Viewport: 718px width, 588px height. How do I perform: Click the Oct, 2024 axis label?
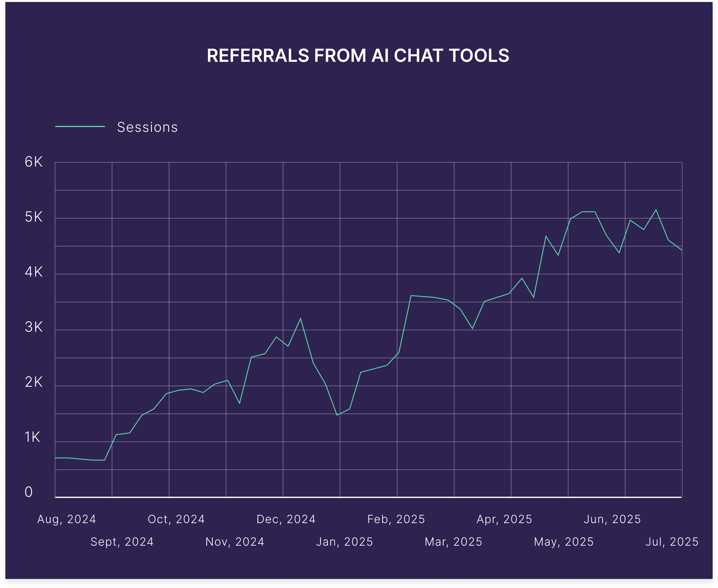(176, 519)
